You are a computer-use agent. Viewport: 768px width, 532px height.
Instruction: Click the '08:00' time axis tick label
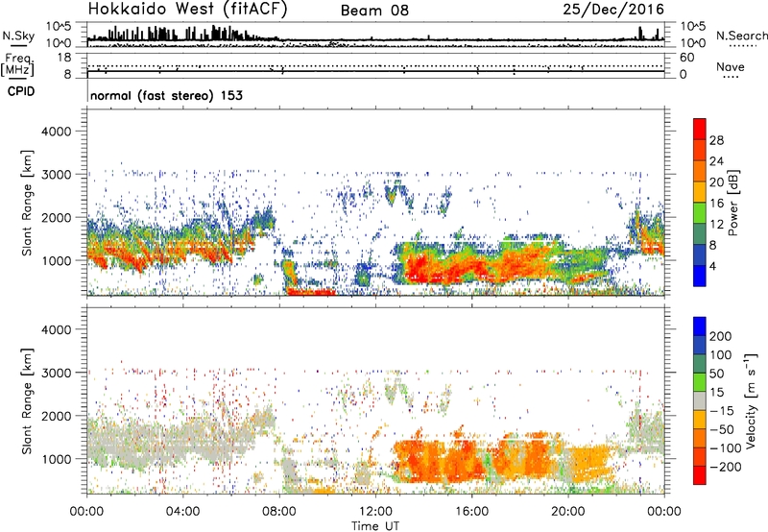[279, 512]
